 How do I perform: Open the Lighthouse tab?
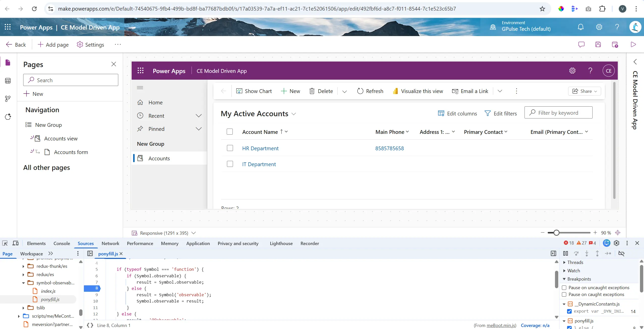(x=281, y=243)
